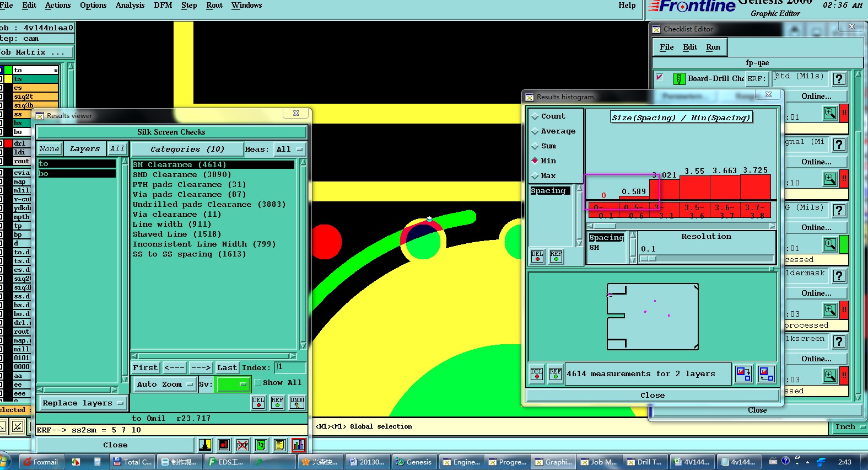Screen dimensions: 868x470
Task: Click UNDO icon in Results viewer
Action: point(296,403)
